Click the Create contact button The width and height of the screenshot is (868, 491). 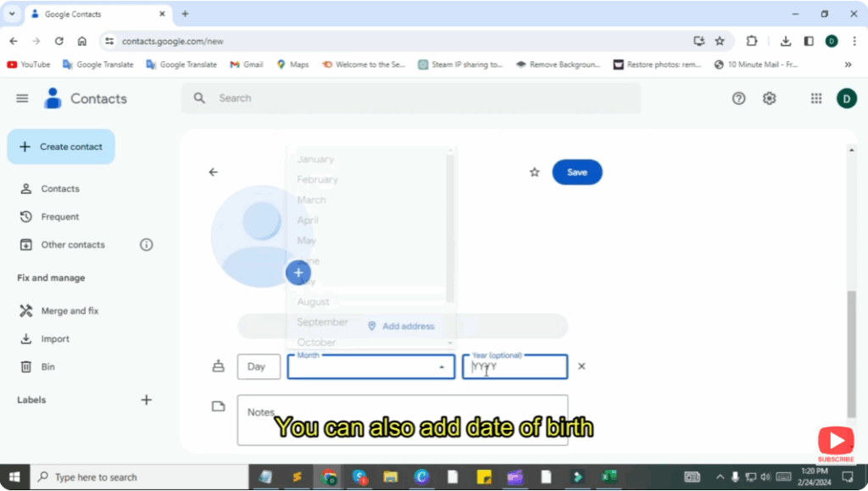click(x=60, y=146)
